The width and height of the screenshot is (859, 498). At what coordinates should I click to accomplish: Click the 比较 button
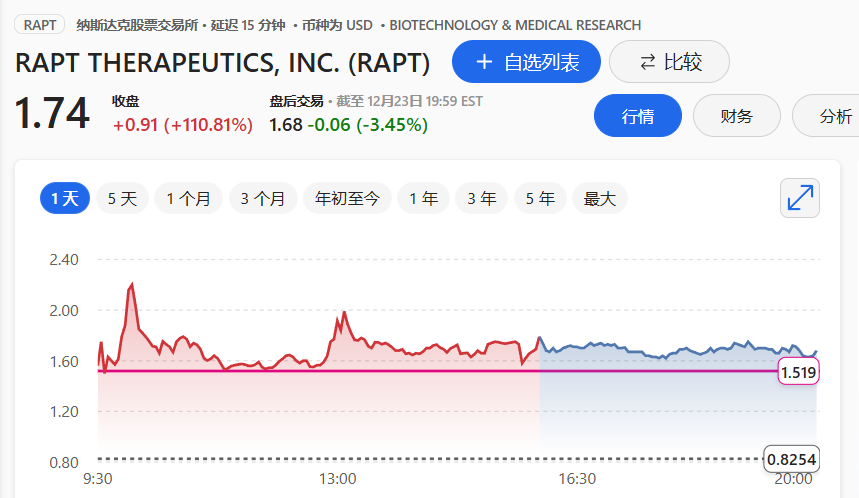(x=669, y=62)
